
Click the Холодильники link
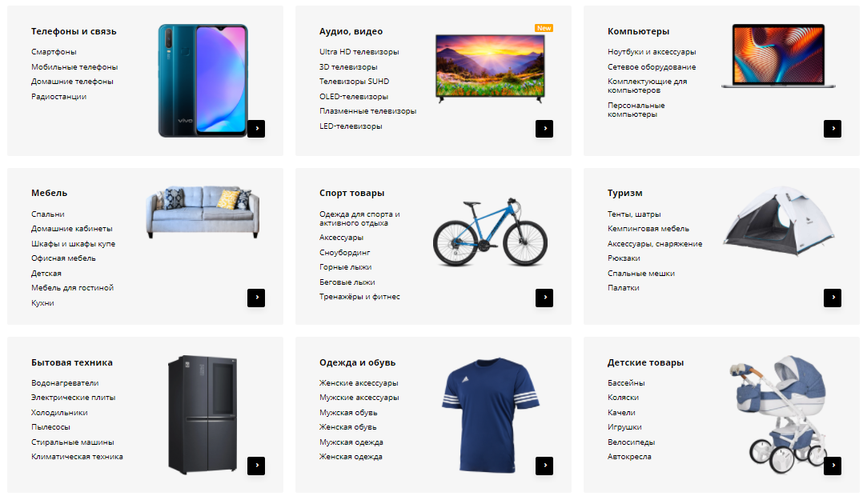[59, 413]
